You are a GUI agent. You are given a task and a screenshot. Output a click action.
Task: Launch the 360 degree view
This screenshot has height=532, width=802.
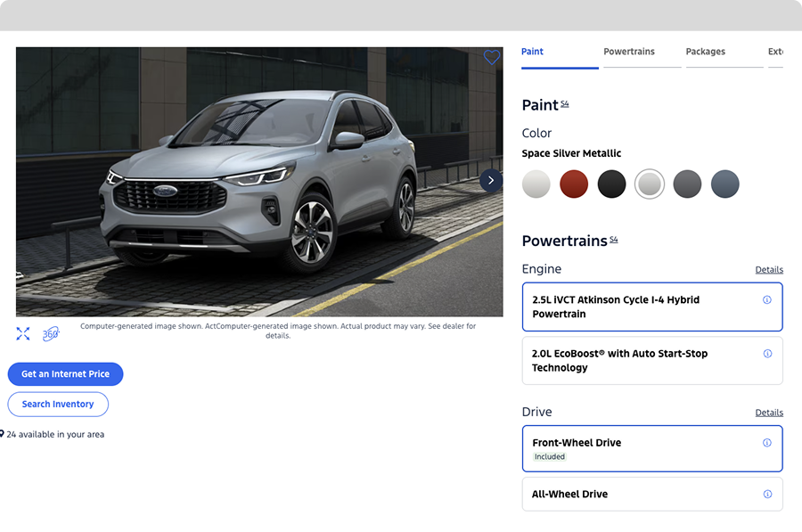[x=51, y=334]
